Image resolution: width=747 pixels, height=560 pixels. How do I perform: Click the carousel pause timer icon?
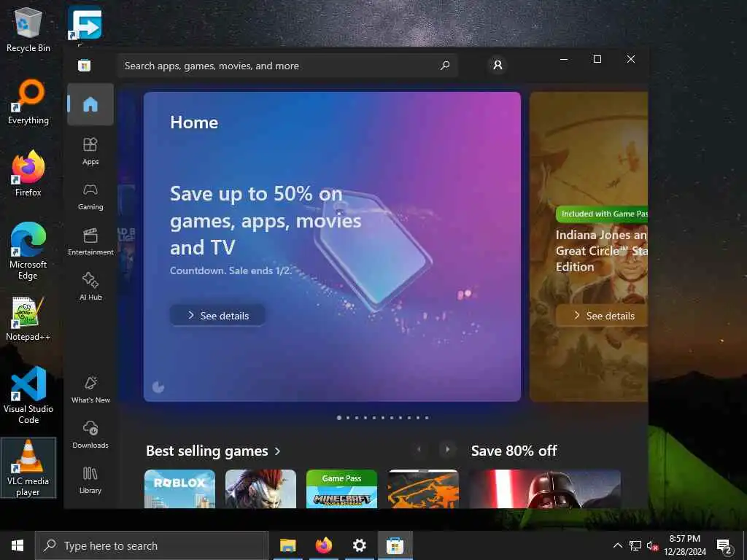(x=158, y=386)
